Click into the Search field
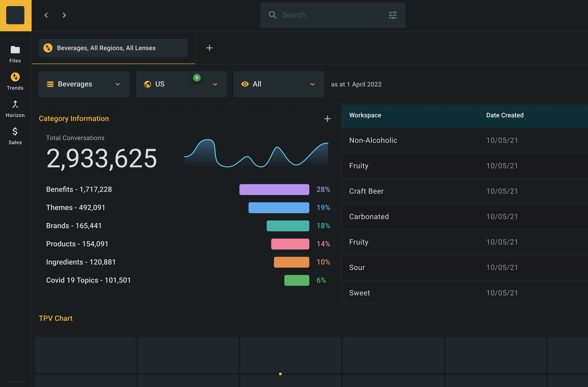 point(333,15)
